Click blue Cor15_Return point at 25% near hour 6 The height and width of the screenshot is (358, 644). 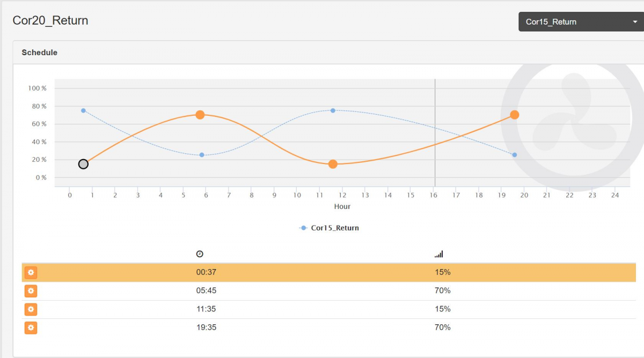[202, 155]
